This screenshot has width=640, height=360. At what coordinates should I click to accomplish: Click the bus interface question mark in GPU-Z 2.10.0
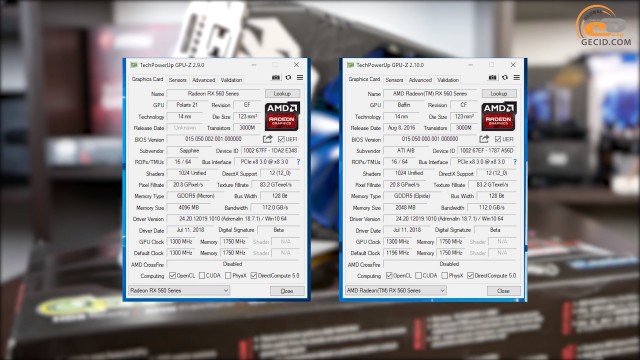tap(515, 162)
